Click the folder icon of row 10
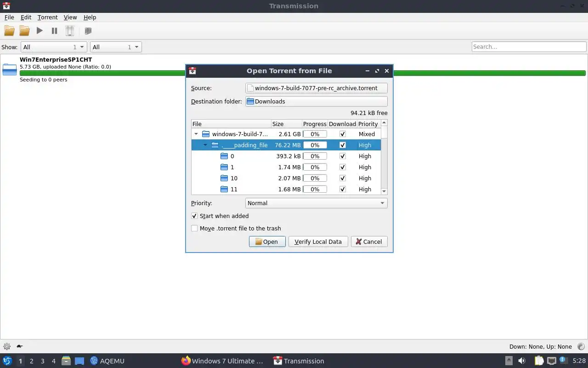 pos(224,178)
